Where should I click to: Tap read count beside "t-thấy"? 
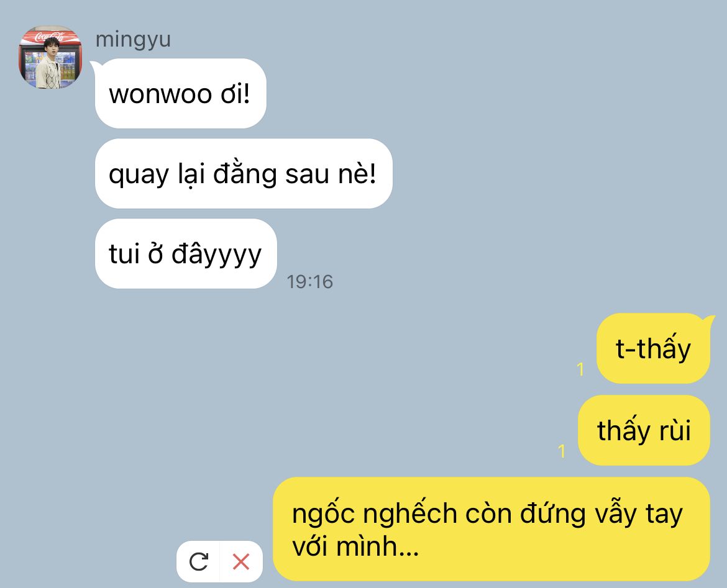pos(580,369)
